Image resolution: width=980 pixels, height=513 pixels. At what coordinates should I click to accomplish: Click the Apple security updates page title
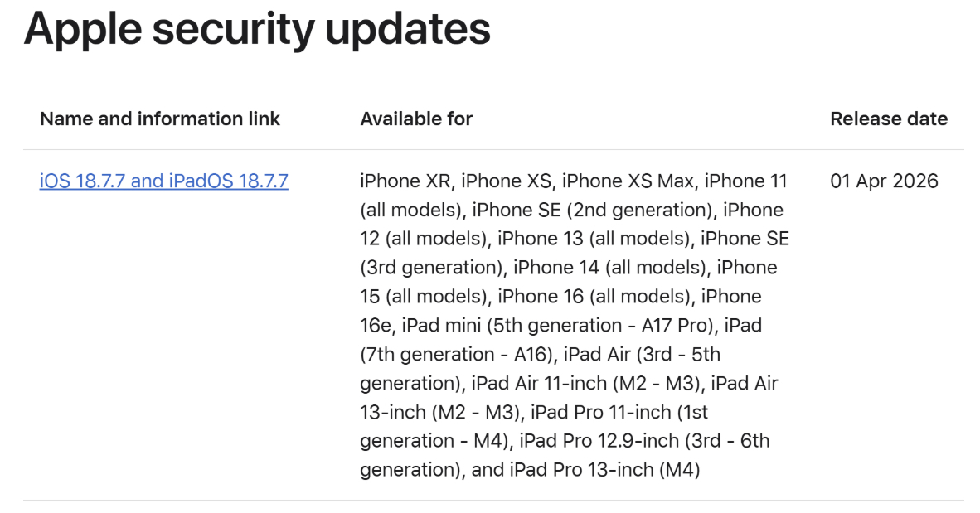point(257,30)
